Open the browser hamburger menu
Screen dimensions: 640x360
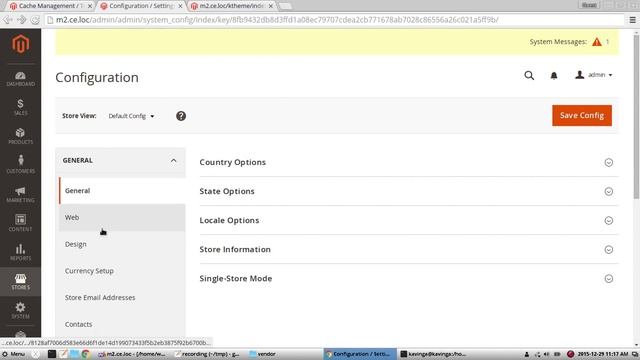point(632,20)
